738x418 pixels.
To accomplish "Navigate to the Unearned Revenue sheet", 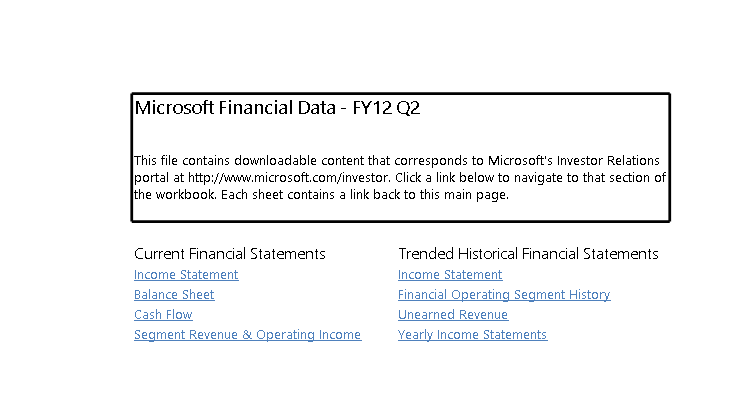I will point(453,314).
